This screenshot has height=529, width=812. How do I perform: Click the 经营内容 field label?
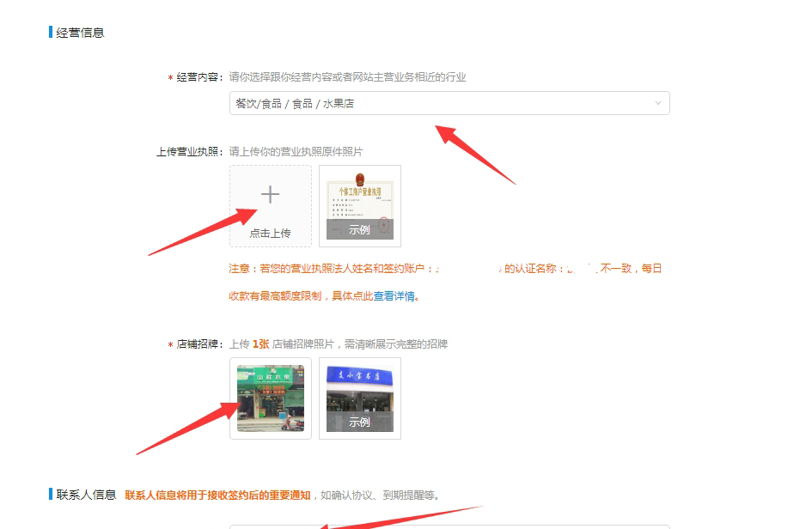198,77
